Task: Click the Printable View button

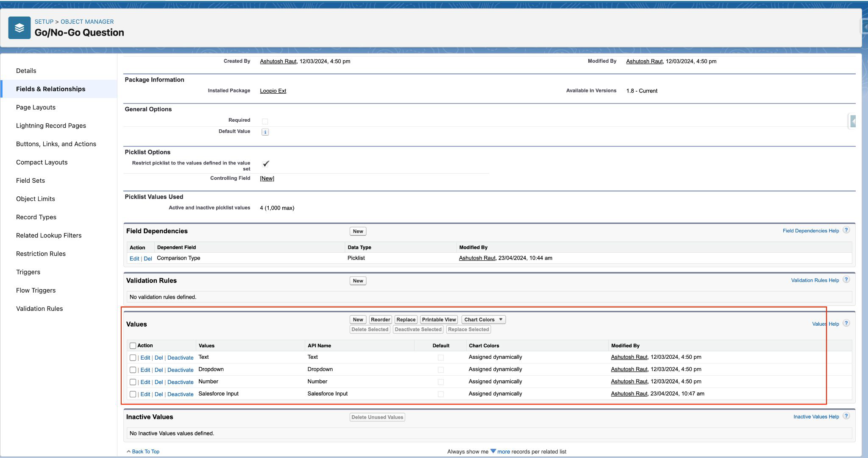Action: 439,320
